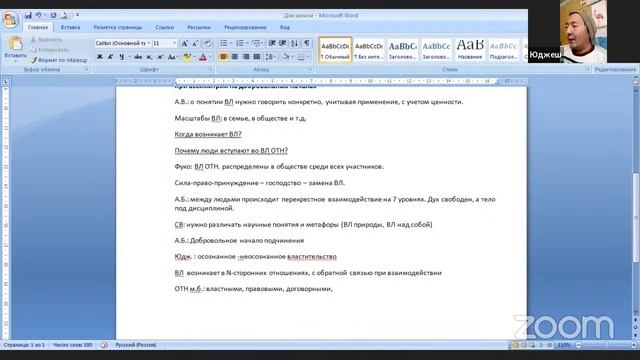Screen dimensions: 640x360
Task: Toggle subscript formatting
Action: (x=149, y=57)
